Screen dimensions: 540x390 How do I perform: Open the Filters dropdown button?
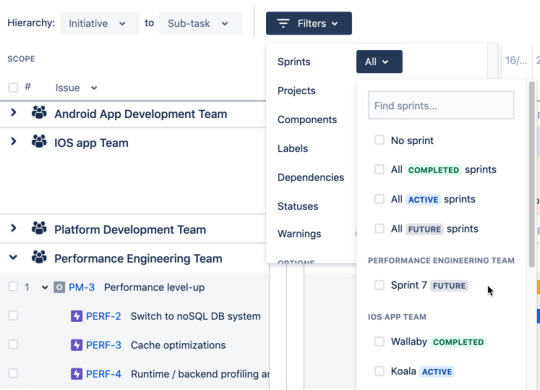[309, 23]
